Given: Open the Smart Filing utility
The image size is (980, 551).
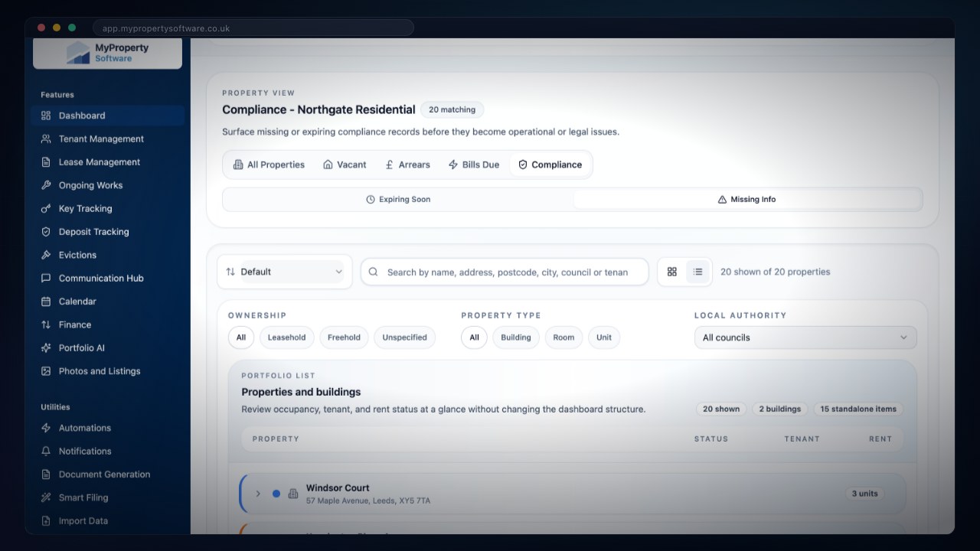Looking at the screenshot, I should pyautogui.click(x=107, y=497).
